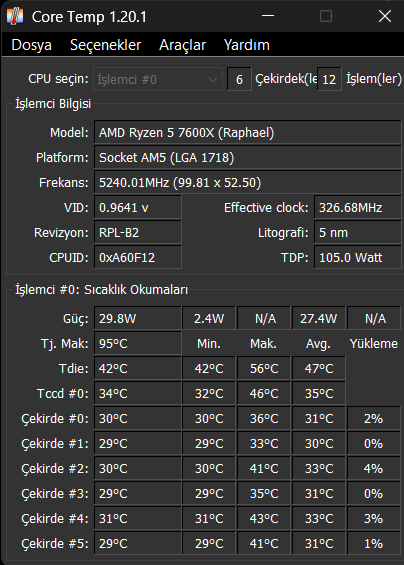Viewport: 404px width, 565px height.
Task: Click the Tccd #0 maximum value 46°C
Action: 264,393
